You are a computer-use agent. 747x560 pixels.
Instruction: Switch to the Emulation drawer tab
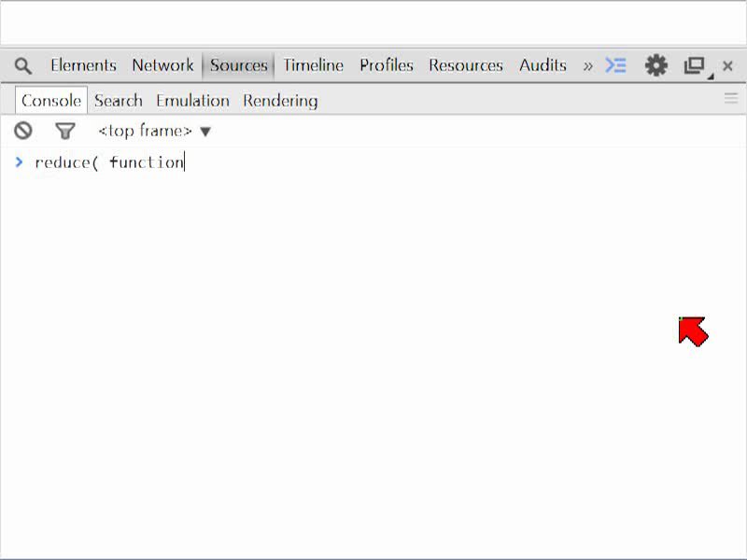coord(192,101)
